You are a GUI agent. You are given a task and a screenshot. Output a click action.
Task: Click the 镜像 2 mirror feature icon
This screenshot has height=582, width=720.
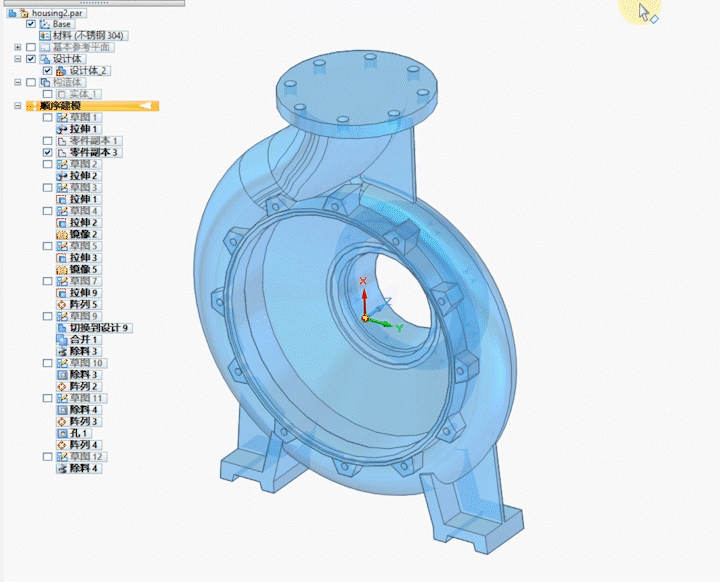pyautogui.click(x=62, y=234)
